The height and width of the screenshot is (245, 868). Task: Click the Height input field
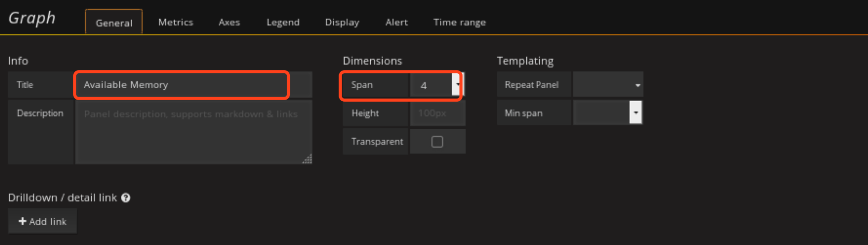437,113
